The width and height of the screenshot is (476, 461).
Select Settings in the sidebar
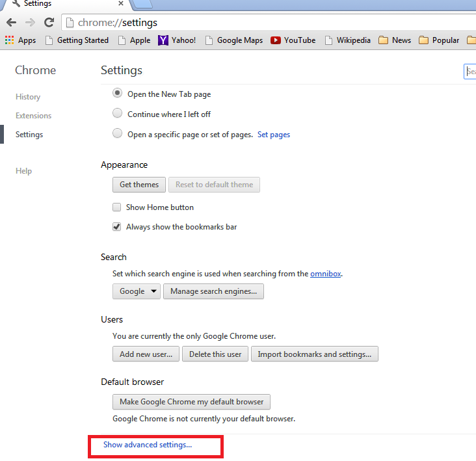coord(29,135)
